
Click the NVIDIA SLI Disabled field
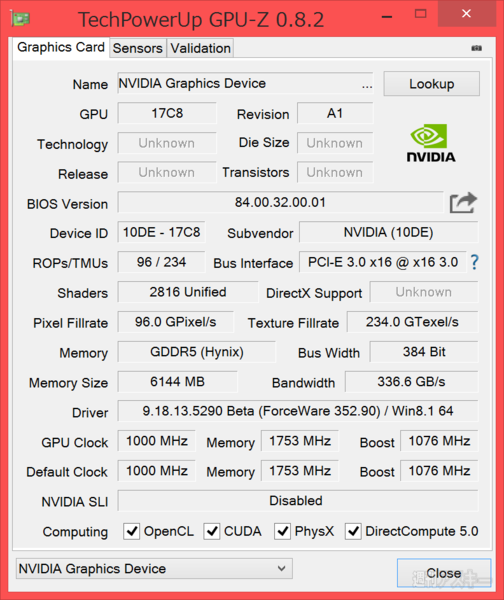pos(298,501)
